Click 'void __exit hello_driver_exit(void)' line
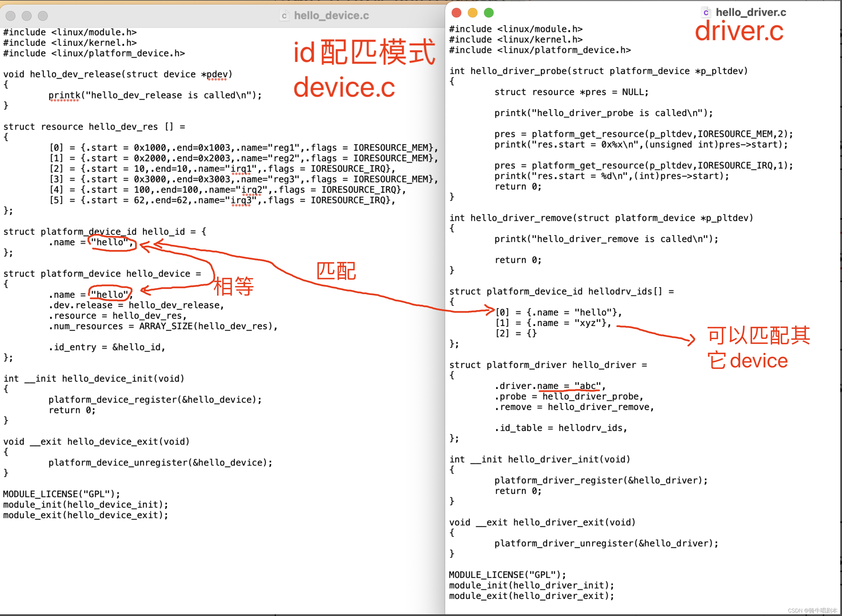 [x=542, y=522]
